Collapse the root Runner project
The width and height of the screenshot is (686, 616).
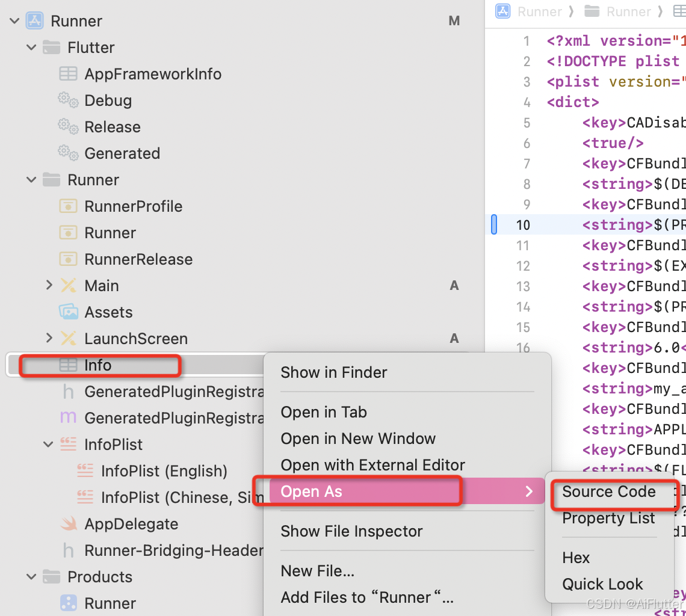pos(14,20)
